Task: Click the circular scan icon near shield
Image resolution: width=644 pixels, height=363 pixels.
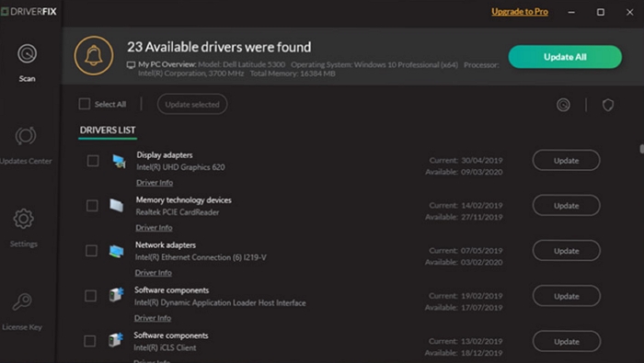Action: (x=563, y=105)
